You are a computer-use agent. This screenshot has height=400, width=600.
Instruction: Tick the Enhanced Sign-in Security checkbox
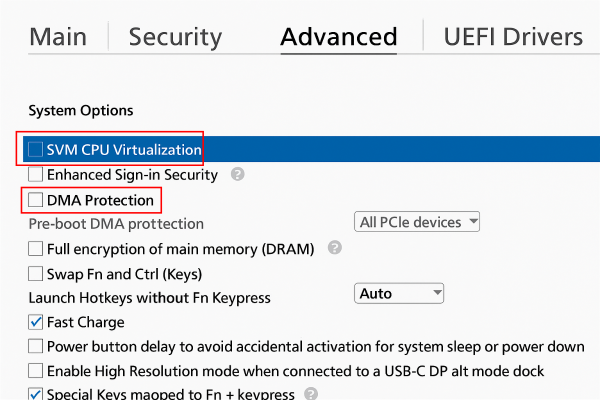click(x=36, y=175)
